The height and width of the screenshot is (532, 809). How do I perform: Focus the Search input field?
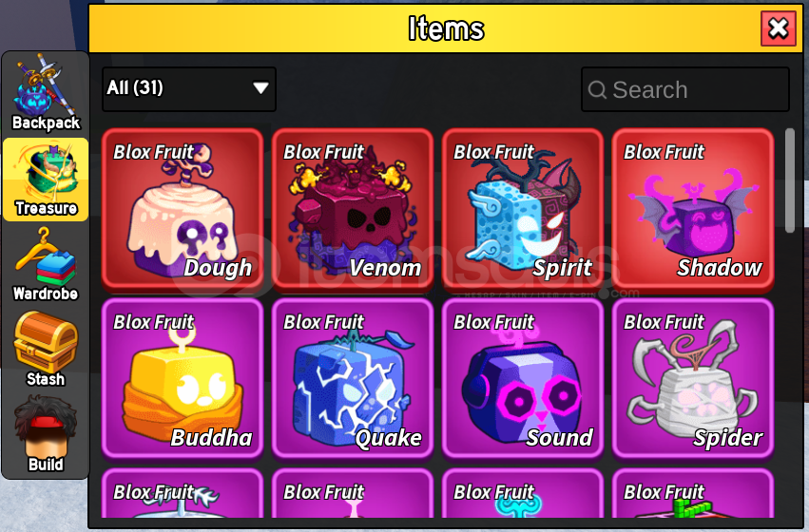(x=685, y=89)
